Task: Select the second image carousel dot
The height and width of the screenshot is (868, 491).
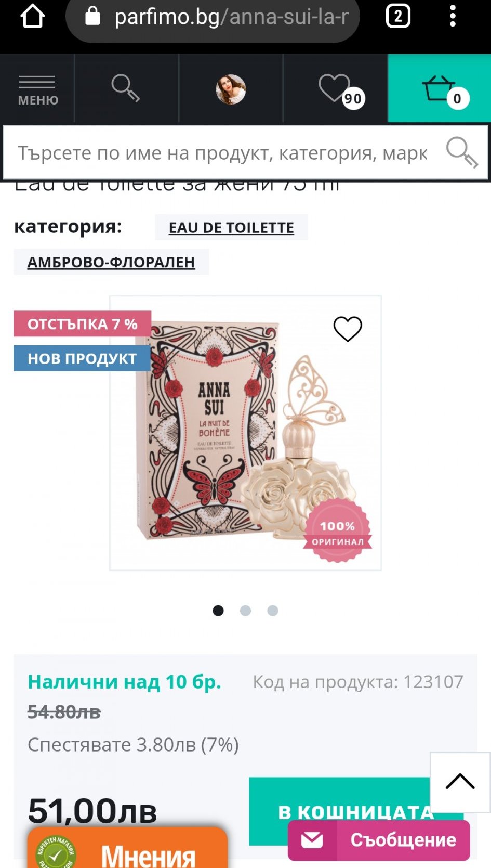Action: point(245,611)
